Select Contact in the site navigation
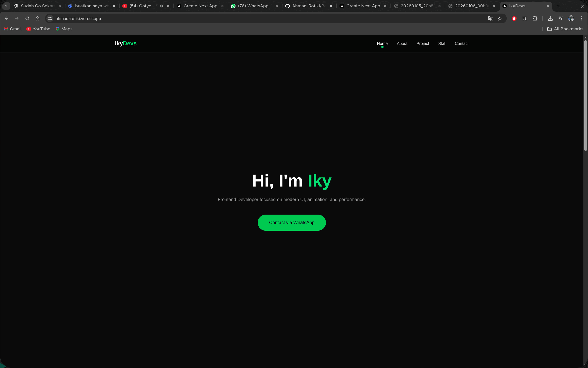 pos(462,43)
